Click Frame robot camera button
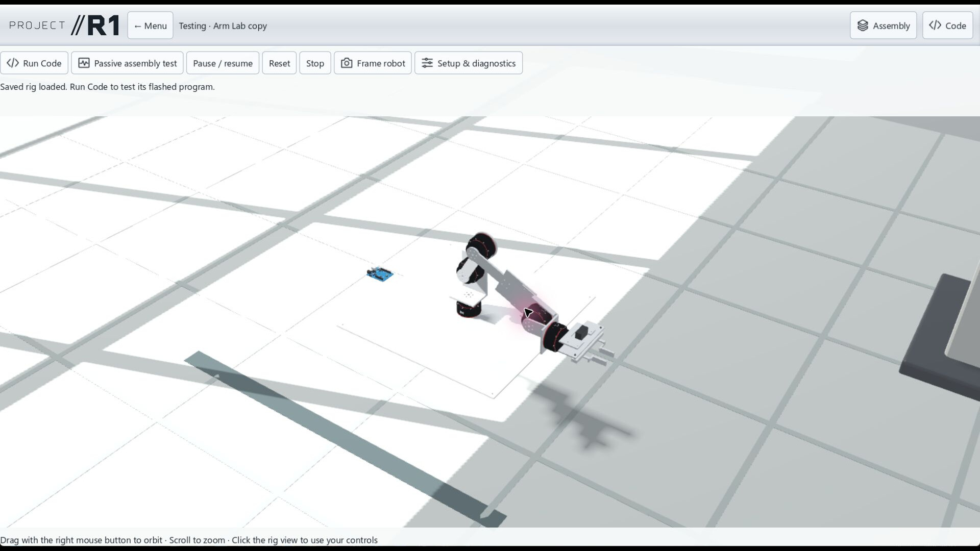980x551 pixels. pyautogui.click(x=373, y=63)
